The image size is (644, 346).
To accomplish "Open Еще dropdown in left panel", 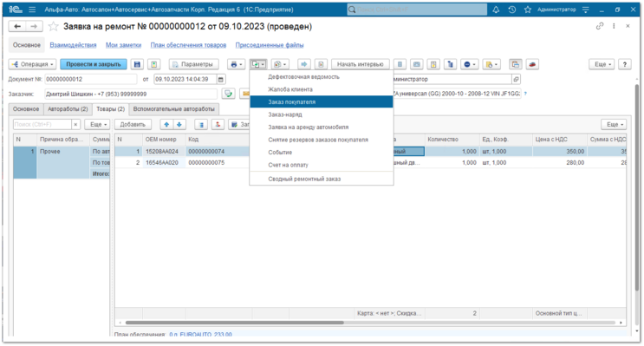I will [x=98, y=124].
